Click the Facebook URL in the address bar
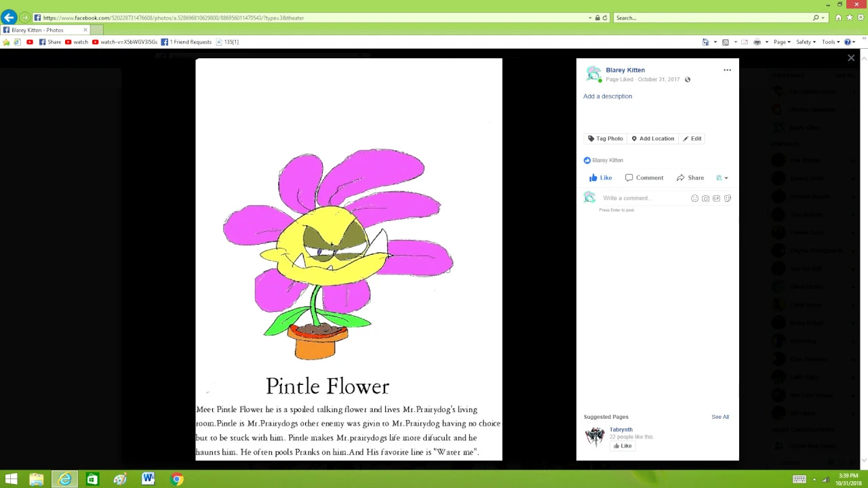Image resolution: width=868 pixels, height=488 pixels. tap(174, 18)
